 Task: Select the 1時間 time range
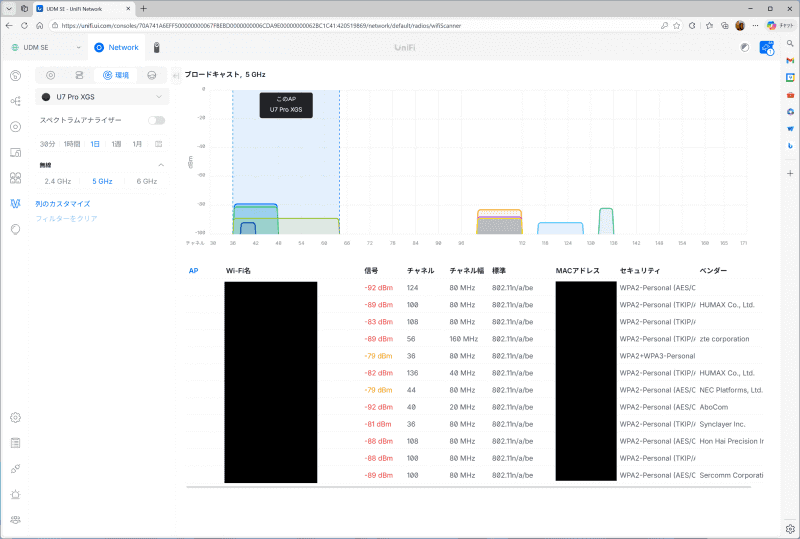[72, 144]
